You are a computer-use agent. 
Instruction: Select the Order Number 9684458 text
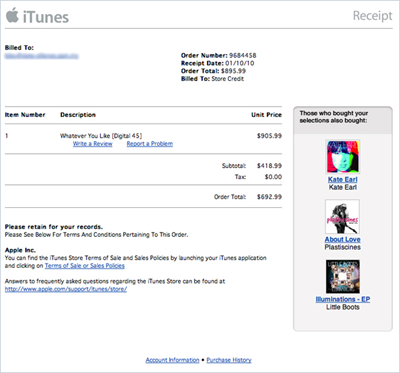click(x=219, y=55)
